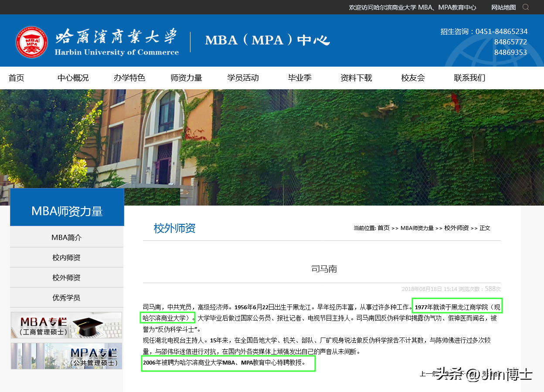Select 优秀学员 in the sidebar

67,297
